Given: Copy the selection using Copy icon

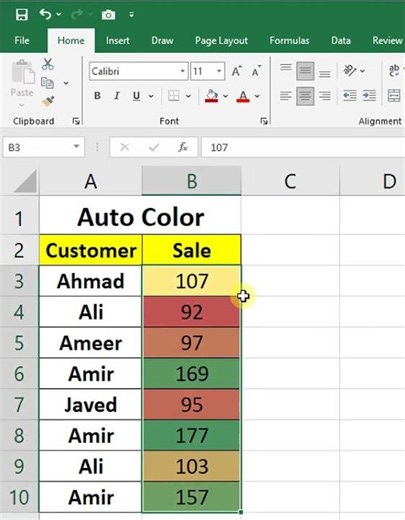Looking at the screenshot, I should point(47,83).
